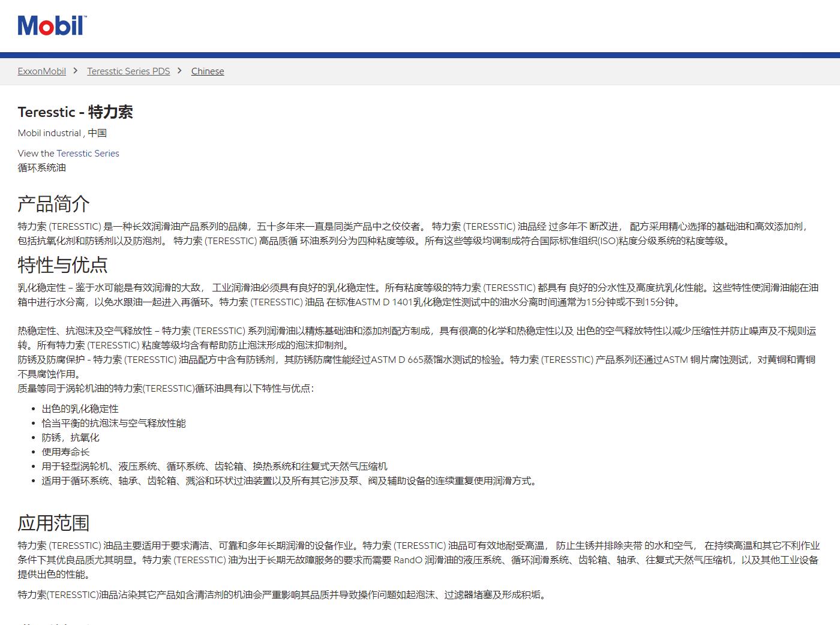Click the paragraph starting '特力索(TERESSTIC)油品沾染其它产品'
Screen dimensions: 840x625
283,594
